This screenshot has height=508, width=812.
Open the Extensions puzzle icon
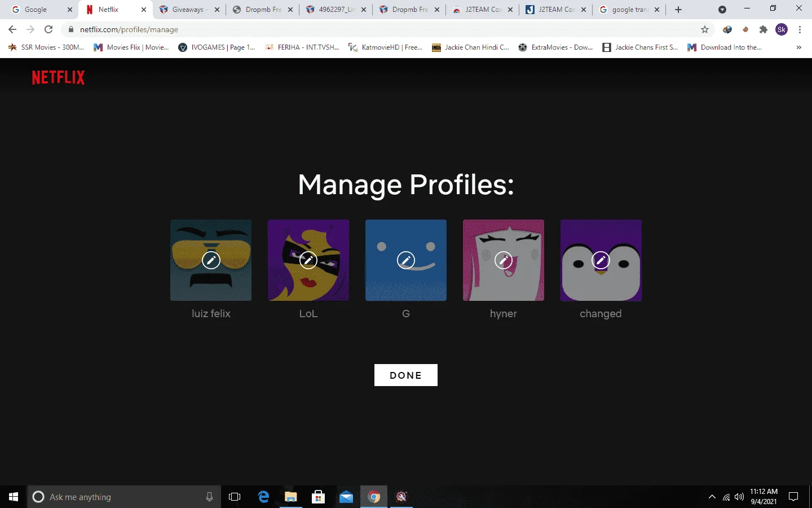point(764,29)
